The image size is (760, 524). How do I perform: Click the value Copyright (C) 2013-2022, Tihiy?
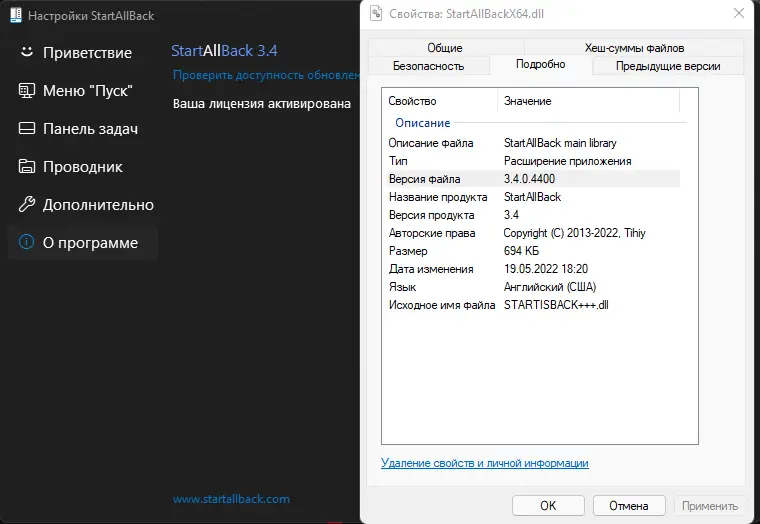point(574,233)
